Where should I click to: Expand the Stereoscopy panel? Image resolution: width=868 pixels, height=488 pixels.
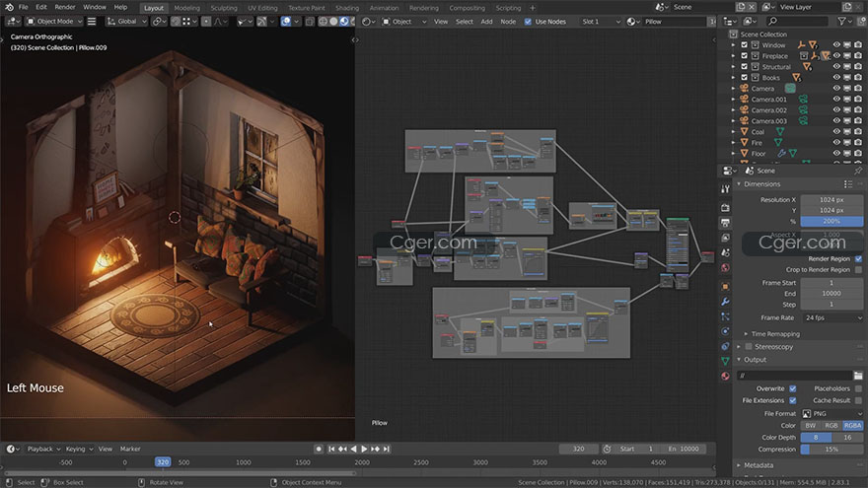click(773, 346)
